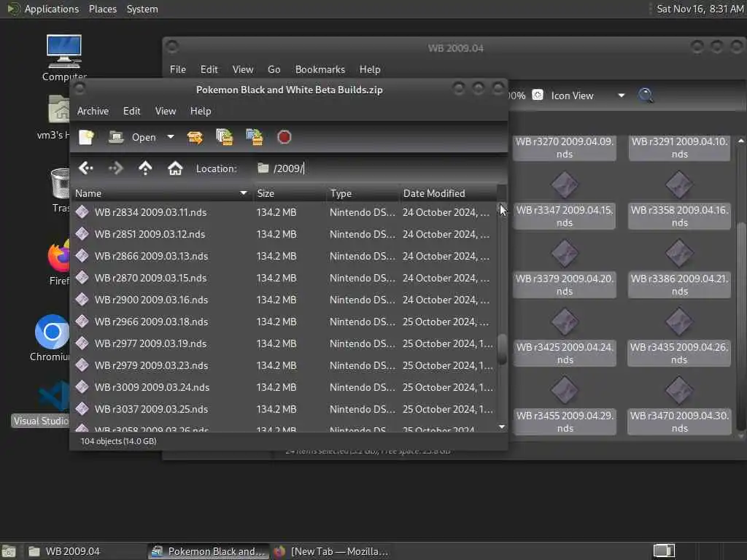The width and height of the screenshot is (747, 560).
Task: Open the Help menu in archive manager
Action: (201, 111)
